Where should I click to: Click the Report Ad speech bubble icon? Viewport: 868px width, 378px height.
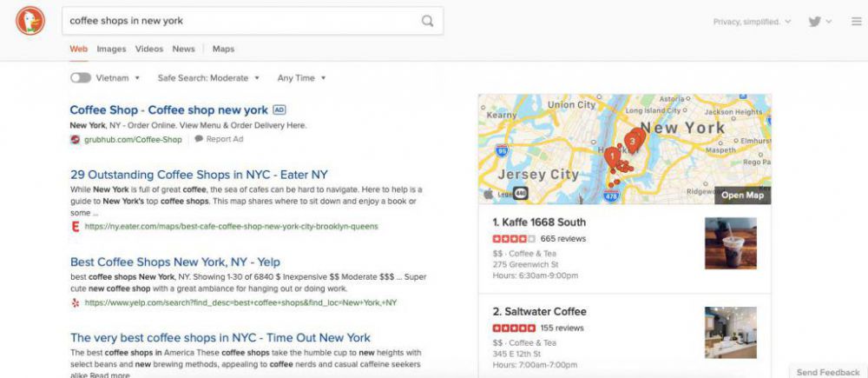click(199, 139)
